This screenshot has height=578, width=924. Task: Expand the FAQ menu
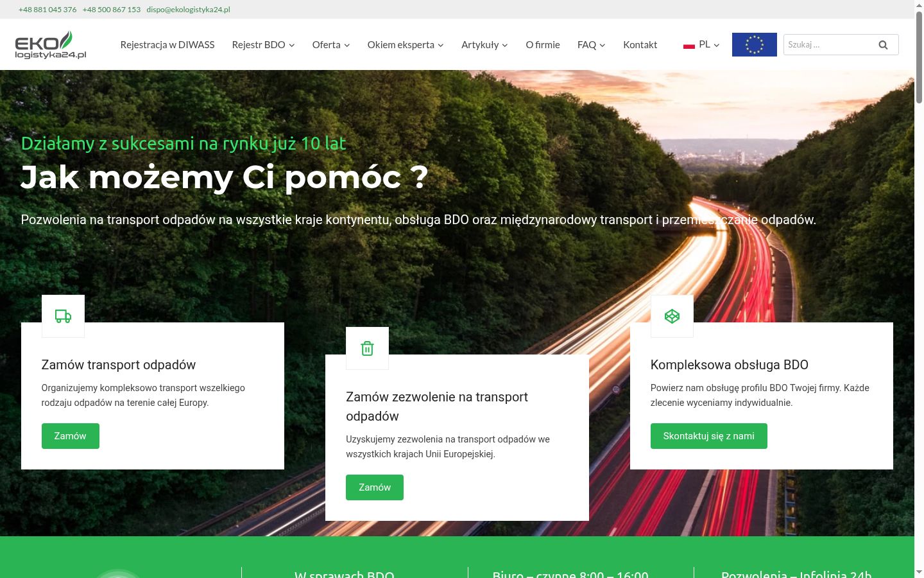pyautogui.click(x=591, y=45)
